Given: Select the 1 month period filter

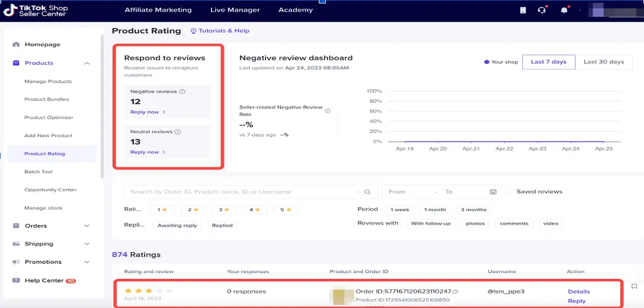Looking at the screenshot, I should (435, 210).
